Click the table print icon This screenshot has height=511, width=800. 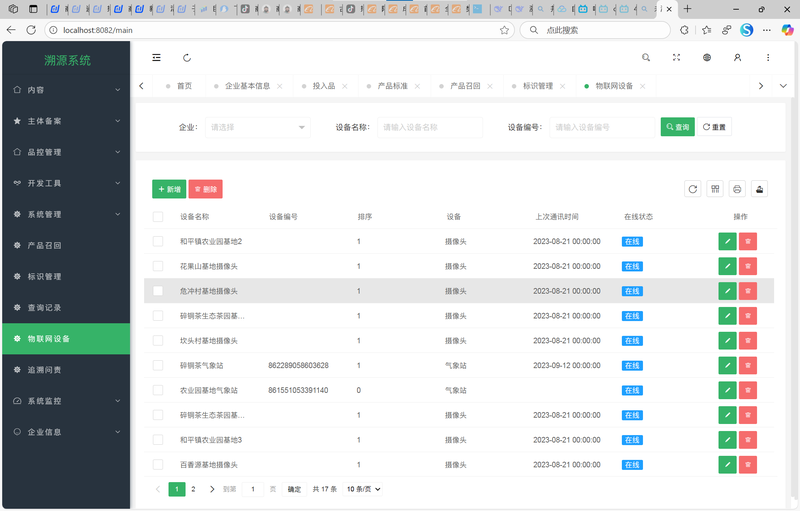737,189
